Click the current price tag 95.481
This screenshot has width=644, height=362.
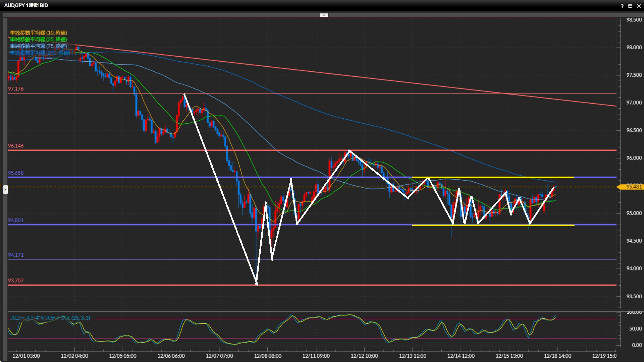click(633, 187)
